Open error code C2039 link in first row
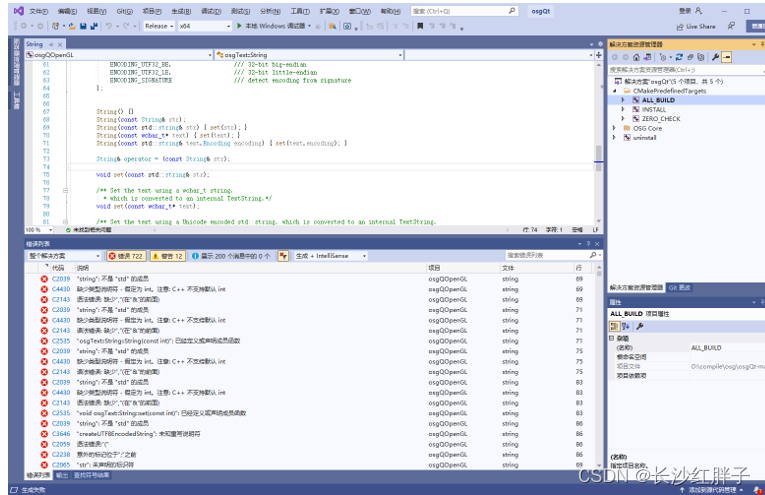Viewport: 765px width, 495px height. pos(61,279)
